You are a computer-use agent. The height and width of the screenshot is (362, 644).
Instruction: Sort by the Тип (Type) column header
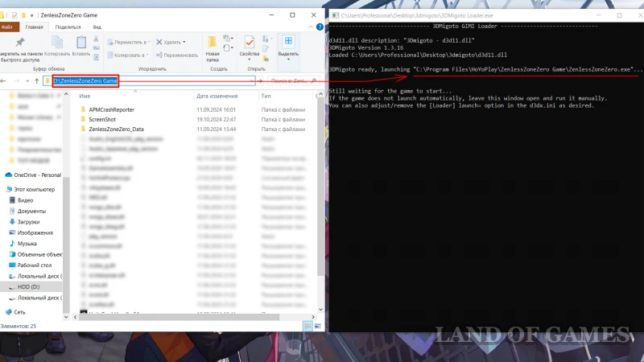click(x=266, y=96)
